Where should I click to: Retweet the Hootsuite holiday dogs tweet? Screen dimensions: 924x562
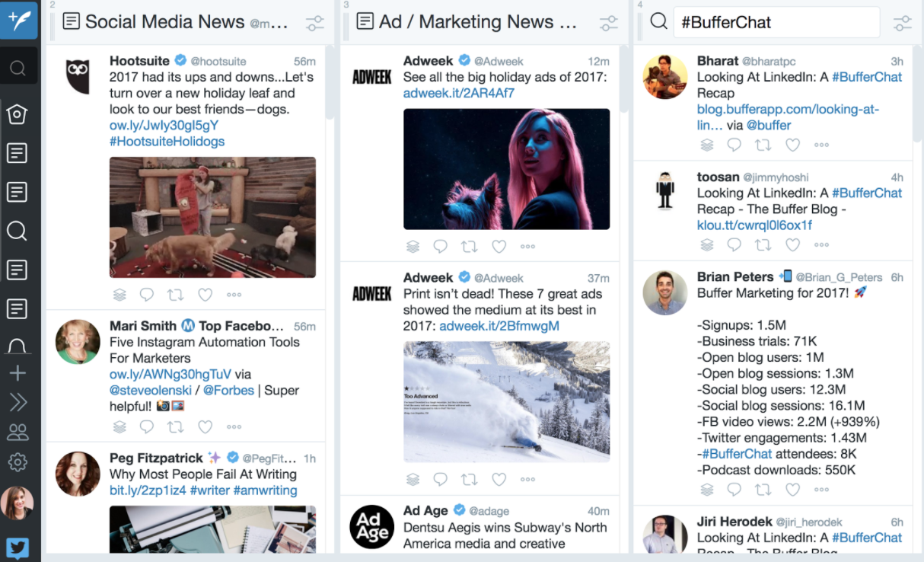pyautogui.click(x=176, y=294)
